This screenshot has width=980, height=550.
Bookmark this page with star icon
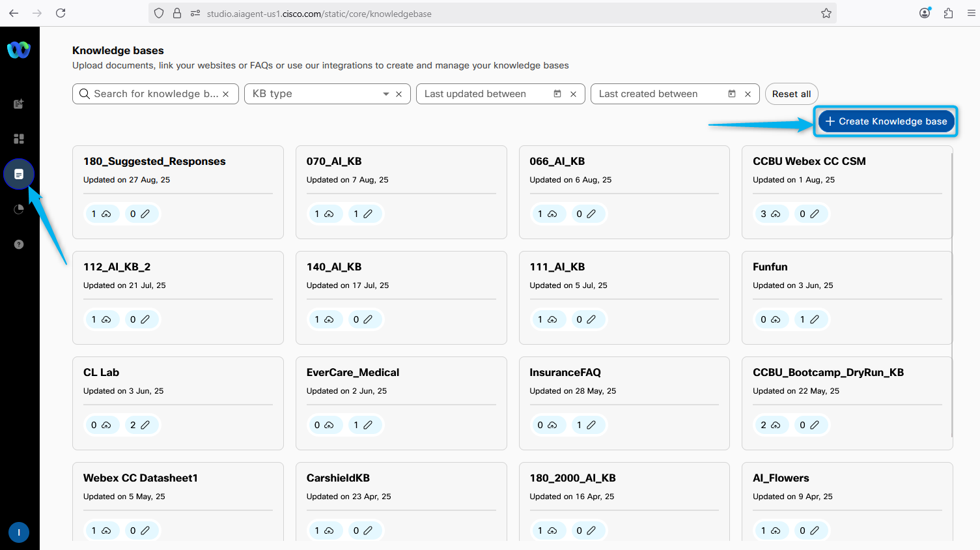[x=826, y=13]
